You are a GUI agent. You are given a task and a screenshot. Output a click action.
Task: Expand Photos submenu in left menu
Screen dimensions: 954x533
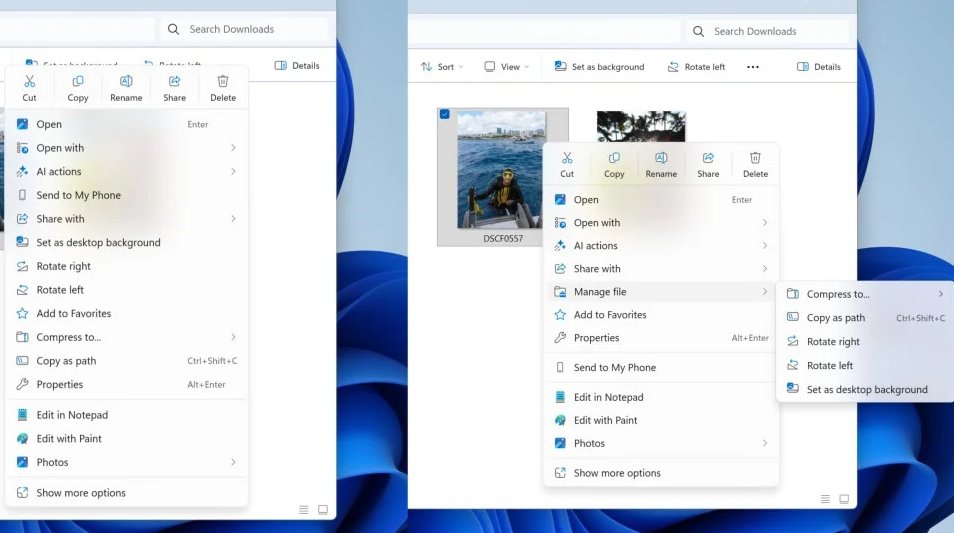click(x=233, y=462)
